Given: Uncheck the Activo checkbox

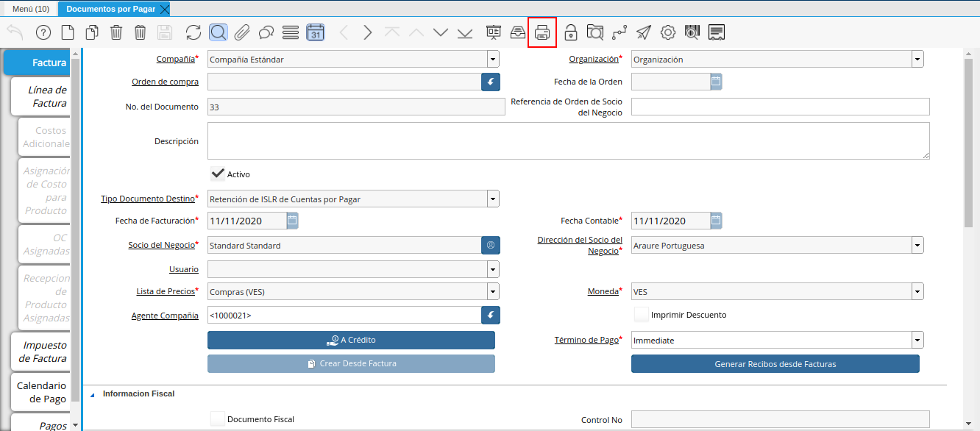Looking at the screenshot, I should click(218, 174).
